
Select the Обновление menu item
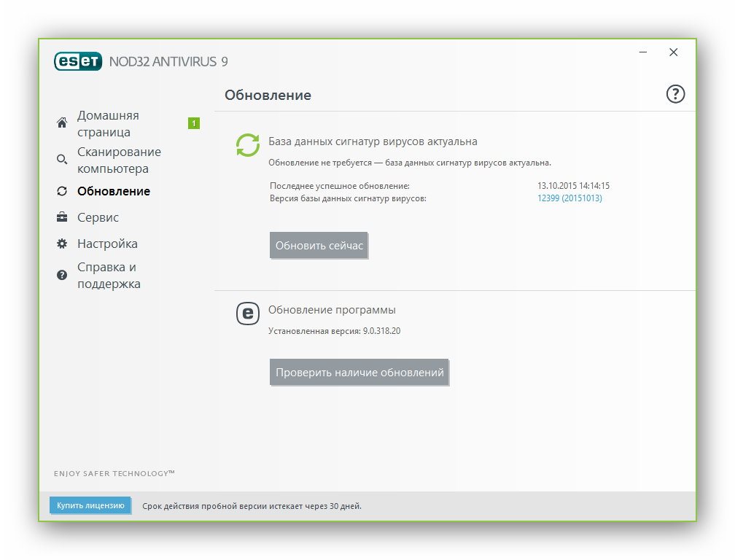(x=114, y=191)
